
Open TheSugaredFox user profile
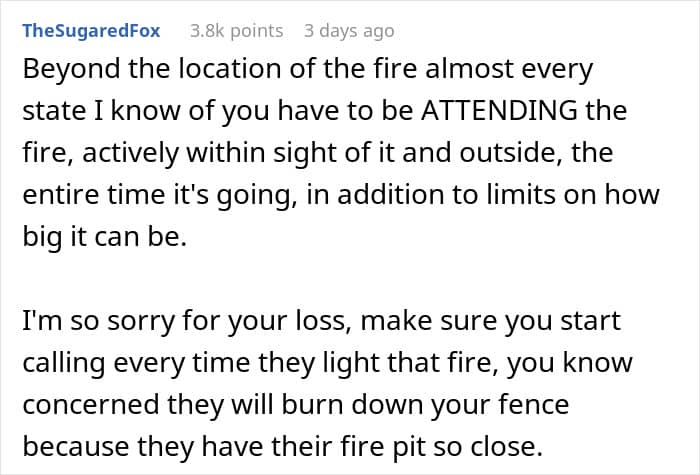coord(91,31)
